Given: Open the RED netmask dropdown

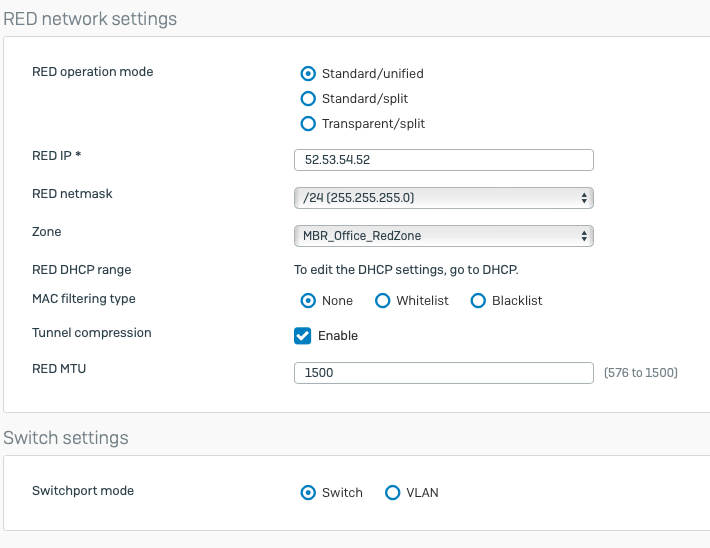Looking at the screenshot, I should (444, 198).
